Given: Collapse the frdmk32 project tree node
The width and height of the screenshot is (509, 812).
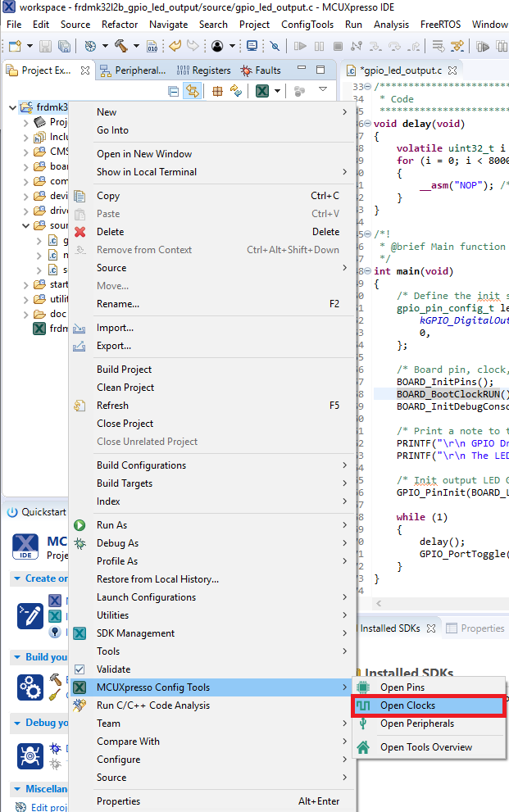Looking at the screenshot, I should click(x=12, y=107).
